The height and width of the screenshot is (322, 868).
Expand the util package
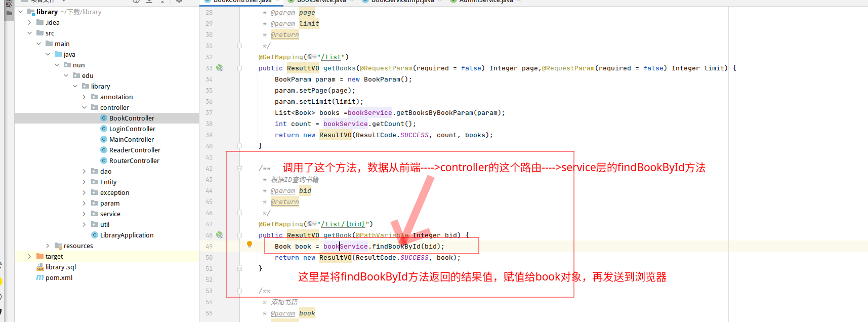84,224
